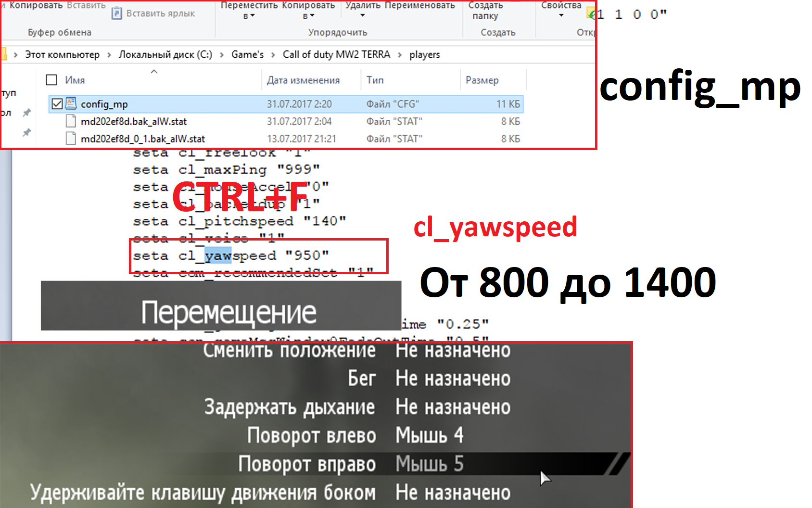Click the Вставить ярлык clipboard icon

tap(116, 13)
